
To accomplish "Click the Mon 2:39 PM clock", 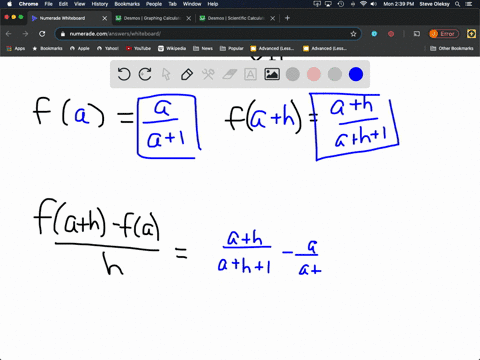I will [399, 4].
